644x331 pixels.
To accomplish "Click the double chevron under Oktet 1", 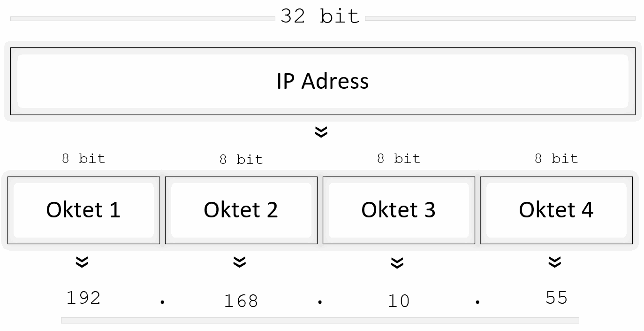I will pyautogui.click(x=82, y=262).
